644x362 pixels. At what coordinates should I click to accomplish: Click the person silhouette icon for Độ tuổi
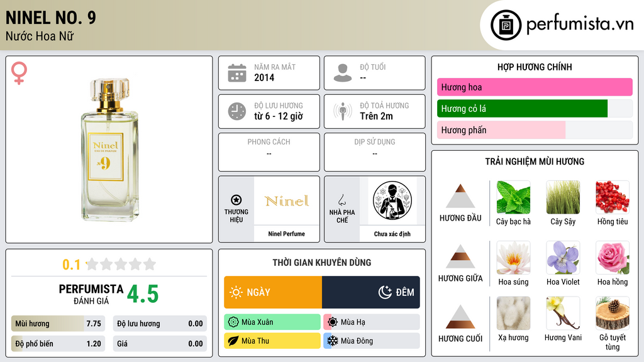[343, 73]
